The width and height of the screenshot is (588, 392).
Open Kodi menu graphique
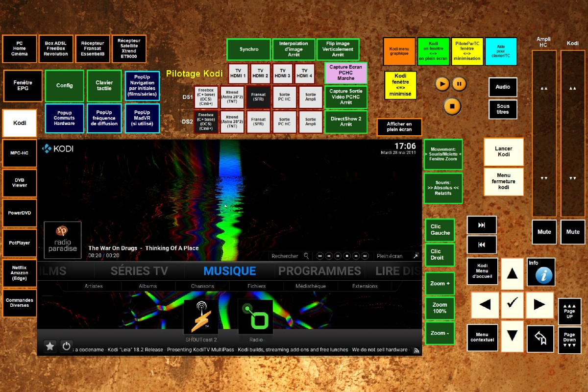tap(399, 50)
